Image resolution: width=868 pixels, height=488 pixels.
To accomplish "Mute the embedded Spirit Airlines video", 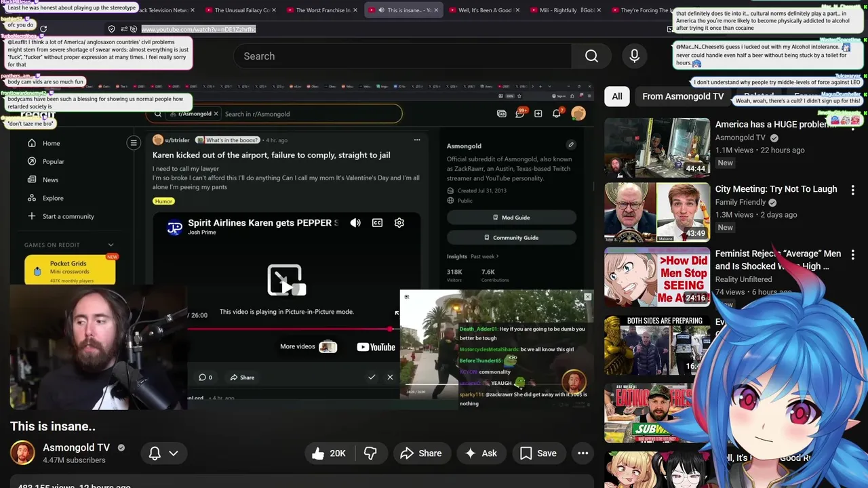I will pyautogui.click(x=355, y=222).
